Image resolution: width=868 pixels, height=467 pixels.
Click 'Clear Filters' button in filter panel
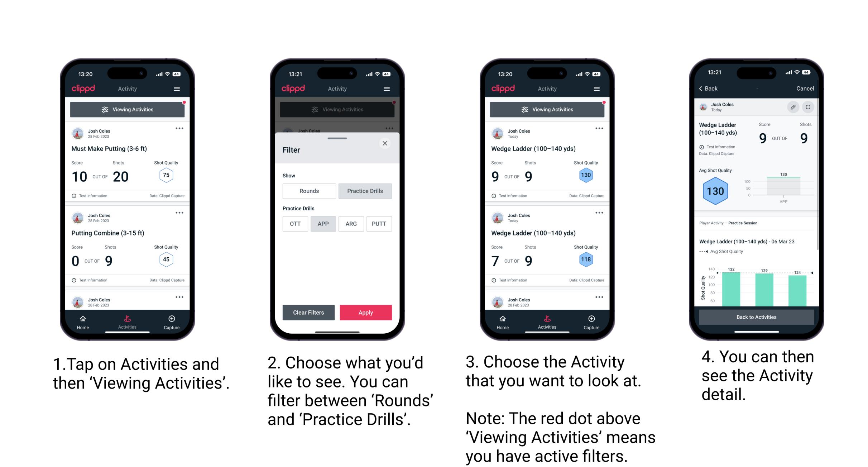[309, 312]
